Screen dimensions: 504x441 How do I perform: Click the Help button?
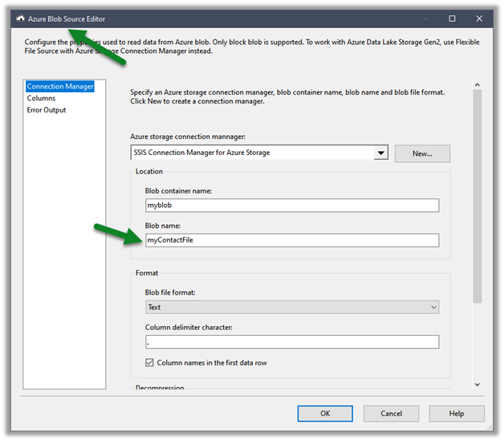(456, 414)
